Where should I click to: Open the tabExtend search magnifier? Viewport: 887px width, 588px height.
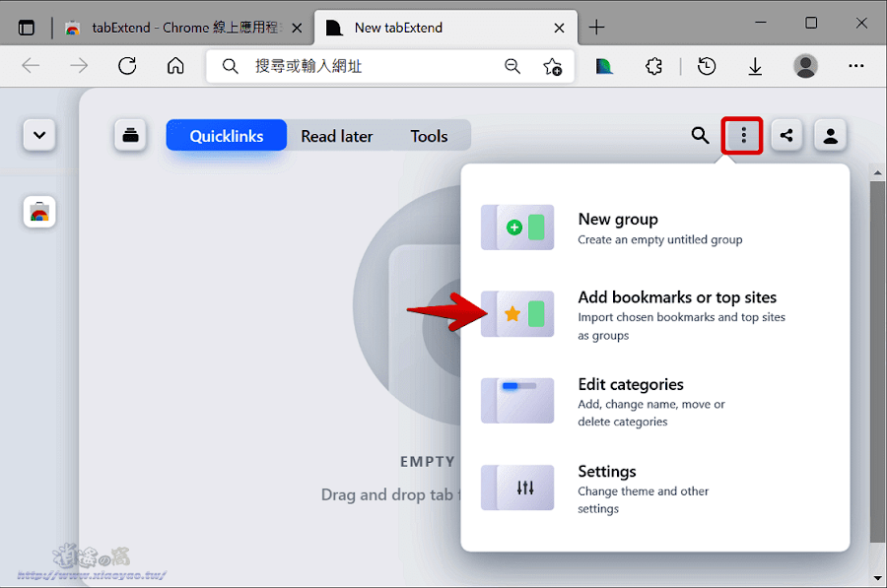[x=701, y=135]
